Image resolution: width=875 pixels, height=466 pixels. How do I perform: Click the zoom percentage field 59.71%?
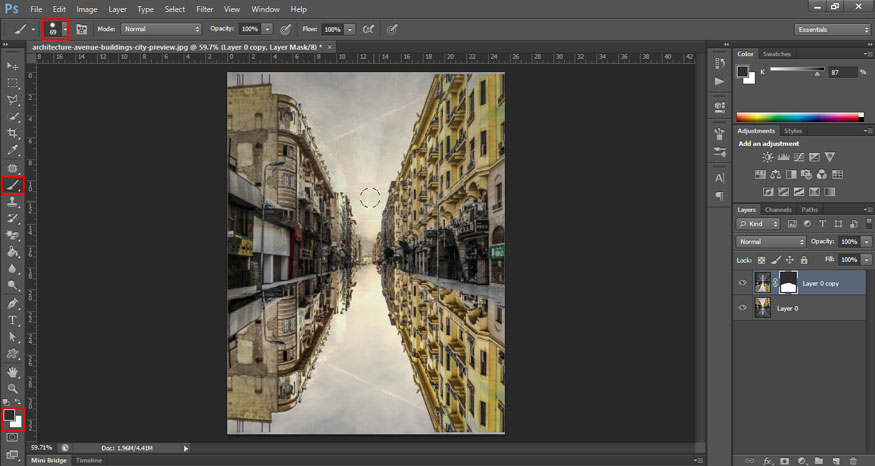point(42,448)
